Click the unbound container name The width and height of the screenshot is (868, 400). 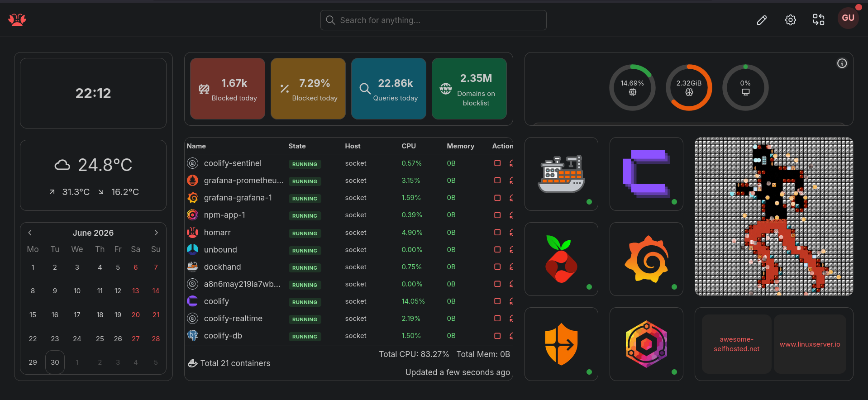[x=220, y=250]
